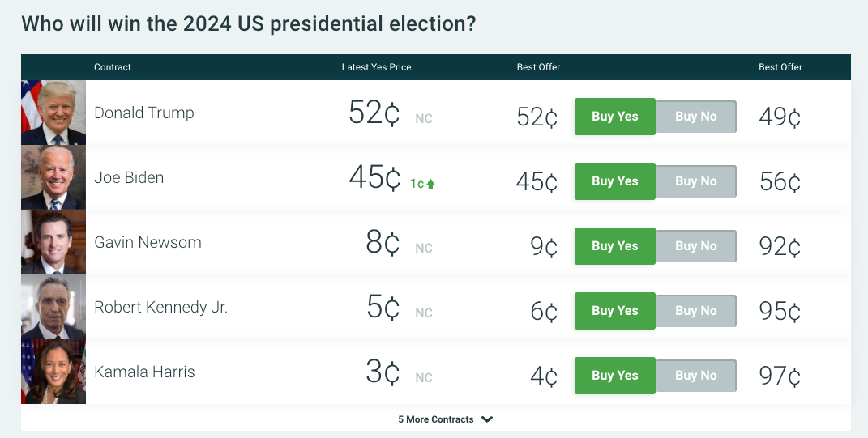868x438 pixels.
Task: Hit Buy No for Kamala Harris
Action: [695, 376]
